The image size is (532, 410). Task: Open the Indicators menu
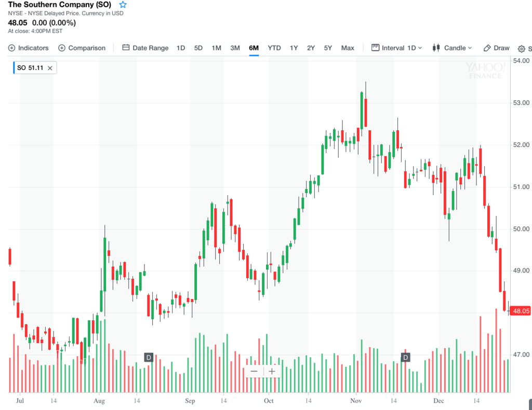(x=29, y=48)
